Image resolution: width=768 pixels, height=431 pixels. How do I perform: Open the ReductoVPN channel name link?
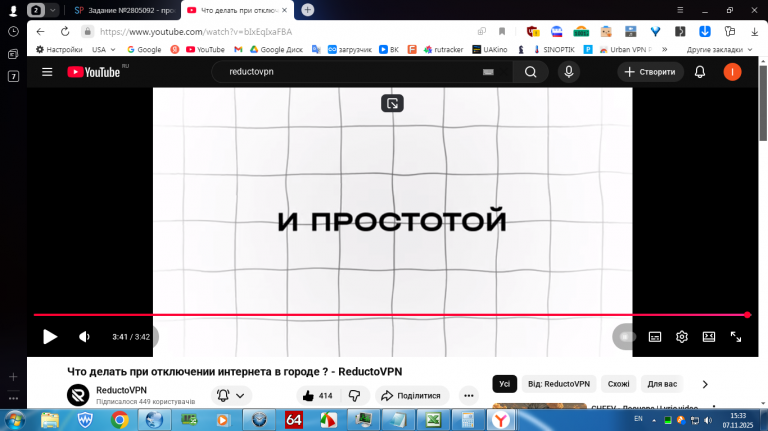(x=121, y=390)
